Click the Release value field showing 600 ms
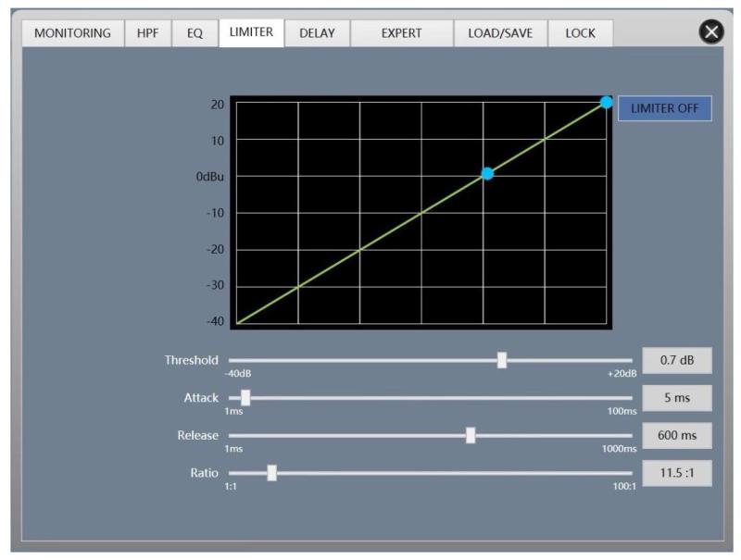 click(677, 435)
